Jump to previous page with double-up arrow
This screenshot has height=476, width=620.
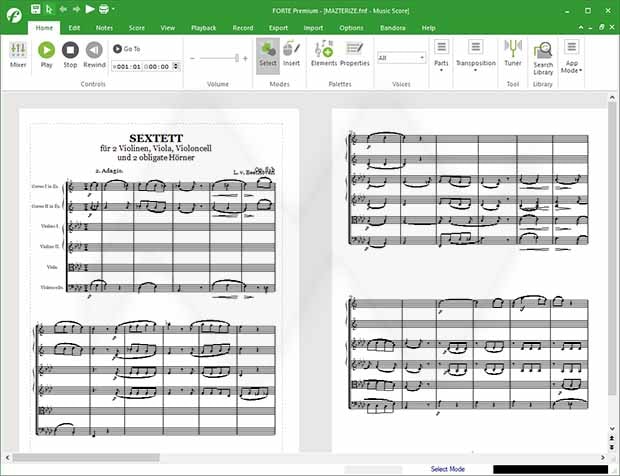coord(612,438)
